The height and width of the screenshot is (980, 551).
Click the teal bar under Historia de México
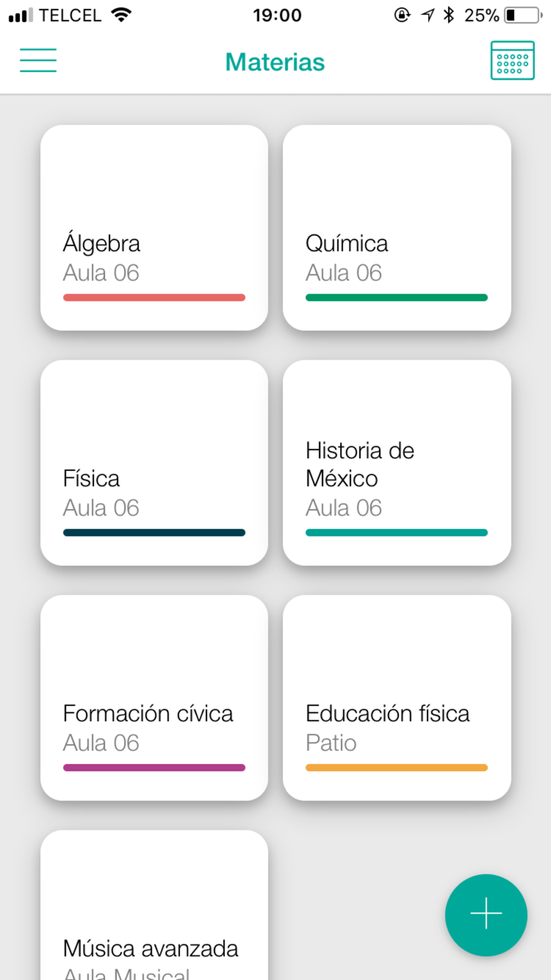pyautogui.click(x=397, y=532)
